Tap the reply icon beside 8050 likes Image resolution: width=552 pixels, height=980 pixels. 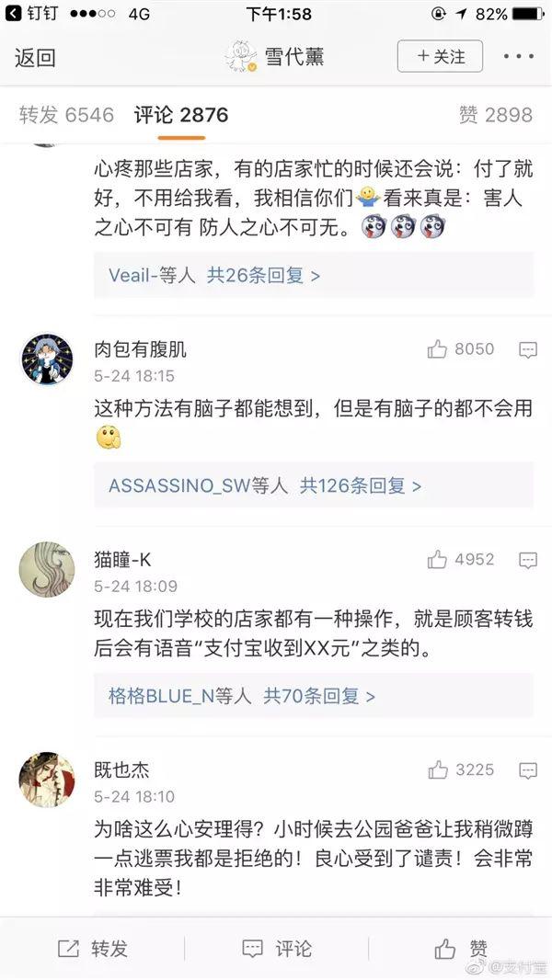(528, 350)
